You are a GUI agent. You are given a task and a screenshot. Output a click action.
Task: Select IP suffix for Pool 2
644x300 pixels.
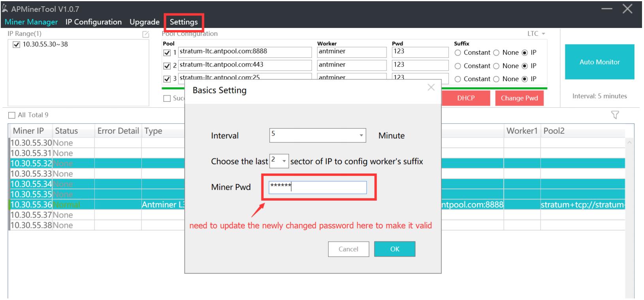pyautogui.click(x=525, y=66)
